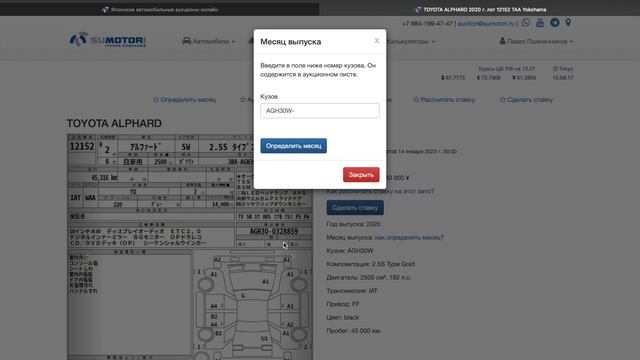This screenshot has height=360, width=640.
Task: Click the 'Курсы ЦБ РФ' rates link
Action: pos(507,69)
